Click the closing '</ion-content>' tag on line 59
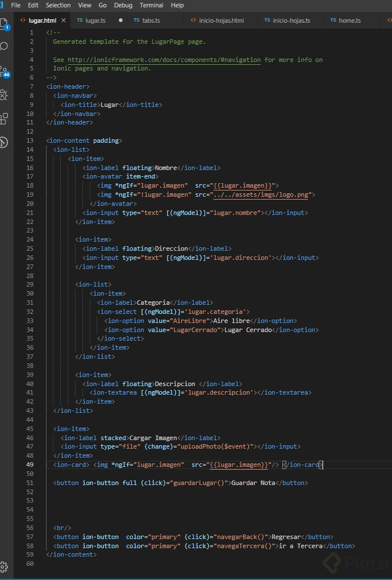 [71, 554]
